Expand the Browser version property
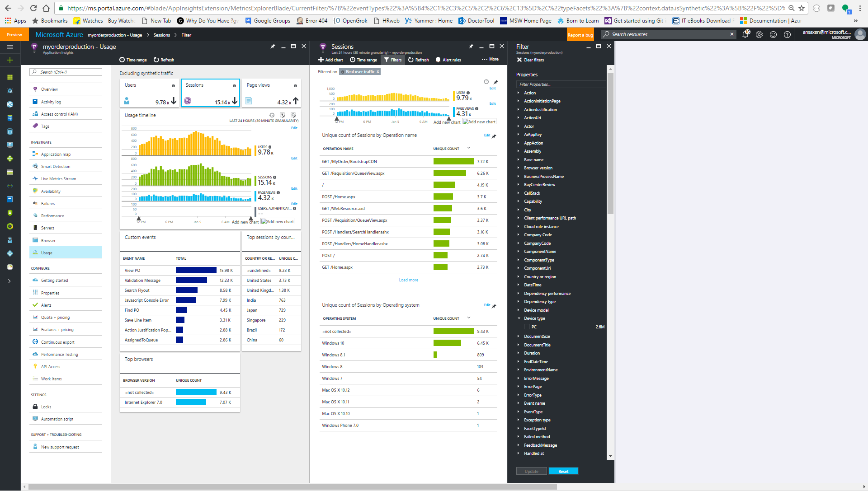The width and height of the screenshot is (868, 491). [x=519, y=168]
